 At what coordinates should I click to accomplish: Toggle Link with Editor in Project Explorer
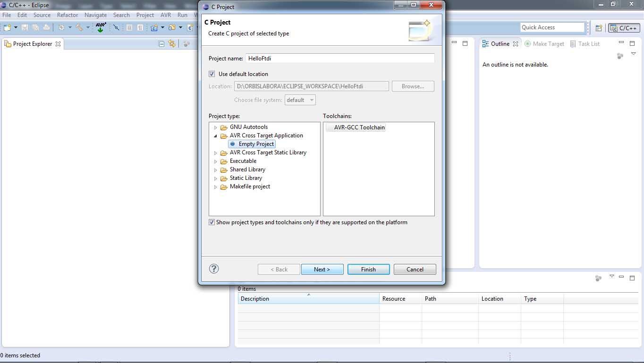(172, 44)
